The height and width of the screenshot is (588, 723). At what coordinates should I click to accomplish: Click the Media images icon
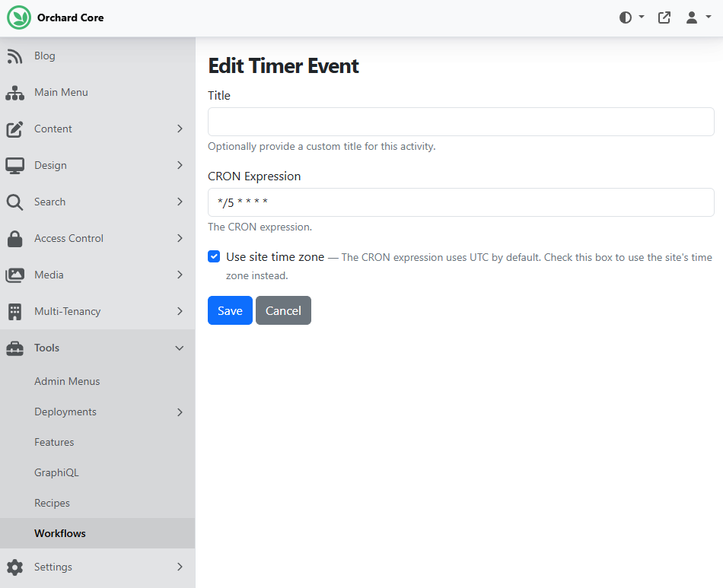(x=14, y=275)
